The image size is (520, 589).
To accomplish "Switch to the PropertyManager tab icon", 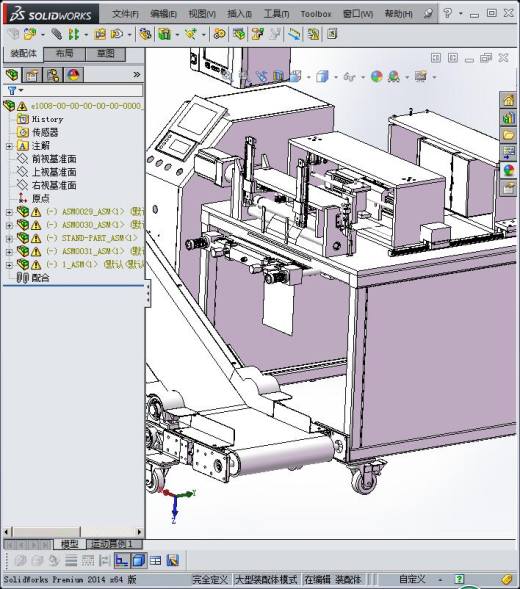I will 32,75.
